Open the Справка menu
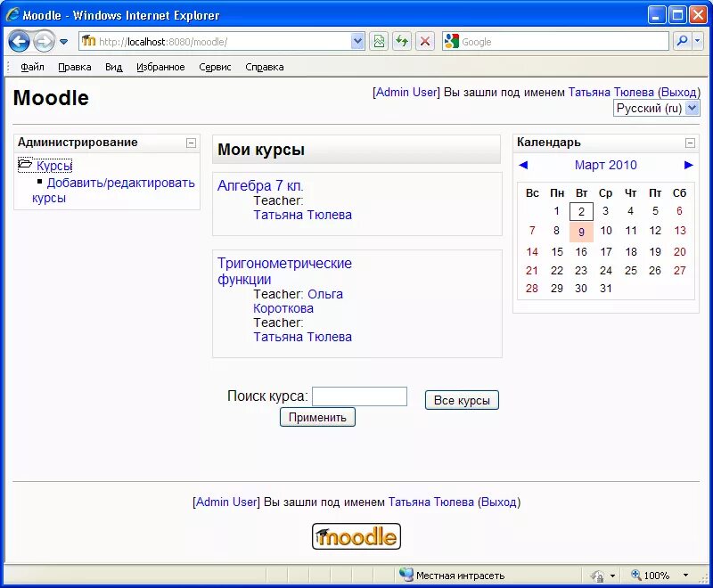 pos(264,67)
